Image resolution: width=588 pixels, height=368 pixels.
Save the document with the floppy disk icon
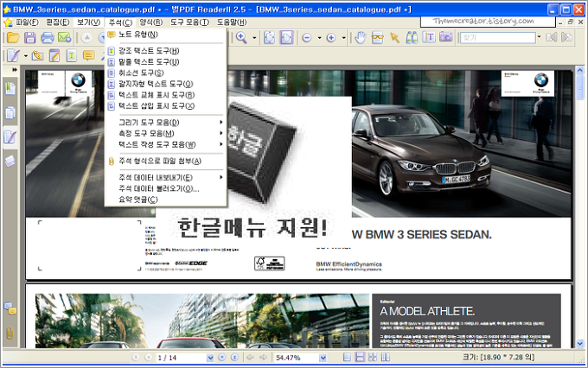tap(30, 37)
